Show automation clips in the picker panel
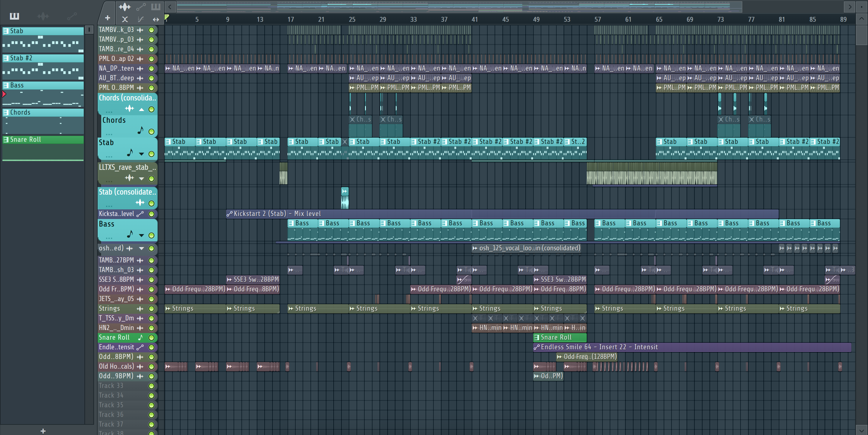The height and width of the screenshot is (435, 868). point(72,16)
